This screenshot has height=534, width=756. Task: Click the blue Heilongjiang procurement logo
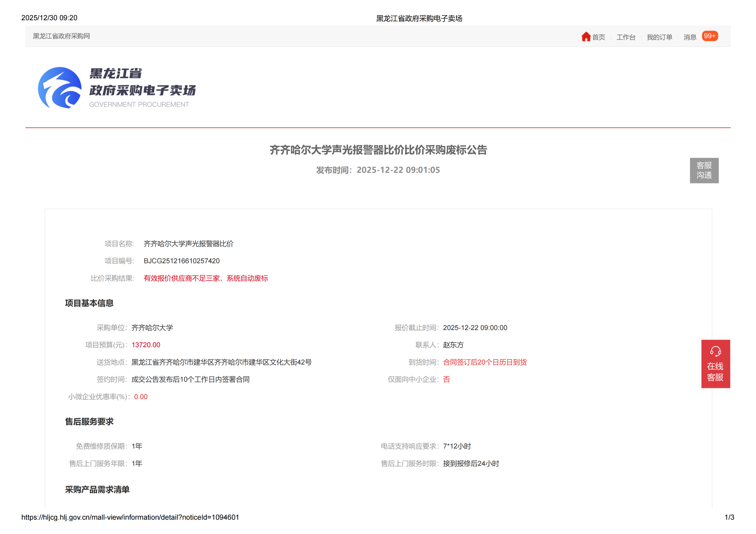click(60, 88)
